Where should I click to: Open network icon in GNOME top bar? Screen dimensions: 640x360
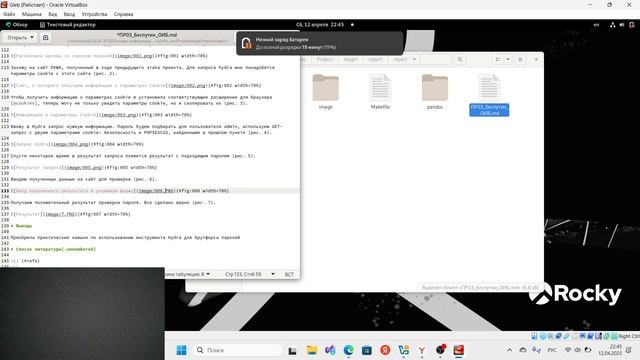[x=613, y=25]
